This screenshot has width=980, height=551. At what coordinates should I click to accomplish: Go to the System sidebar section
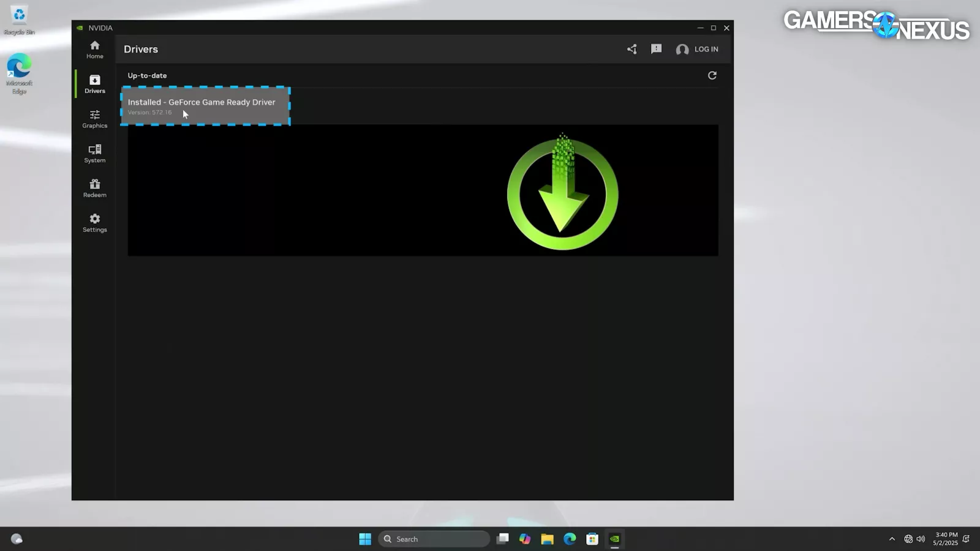click(x=94, y=154)
